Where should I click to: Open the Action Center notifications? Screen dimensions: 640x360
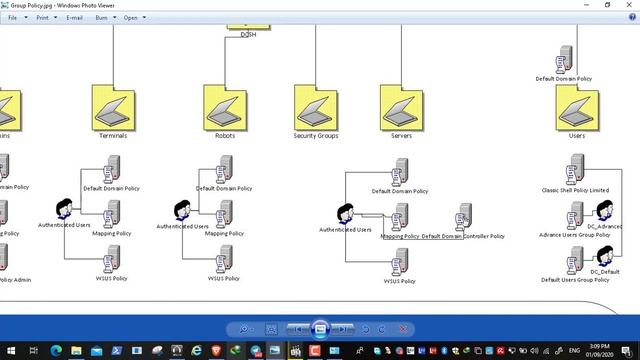[x=627, y=351]
